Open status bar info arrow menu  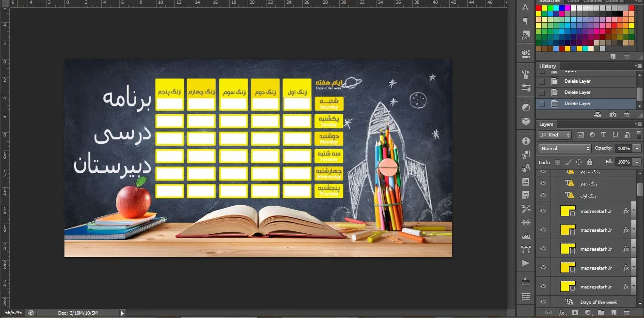(122, 313)
